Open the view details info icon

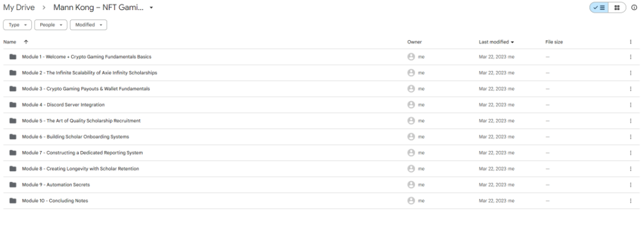pos(634,8)
